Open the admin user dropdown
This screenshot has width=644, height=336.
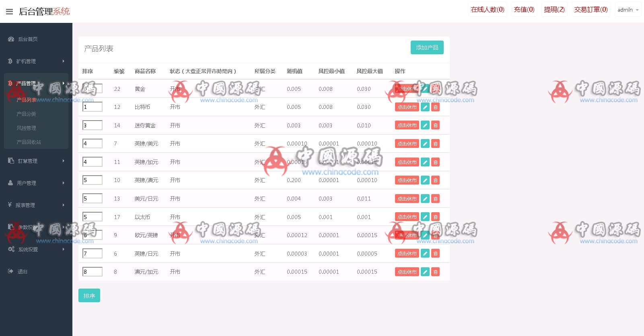[x=628, y=10]
